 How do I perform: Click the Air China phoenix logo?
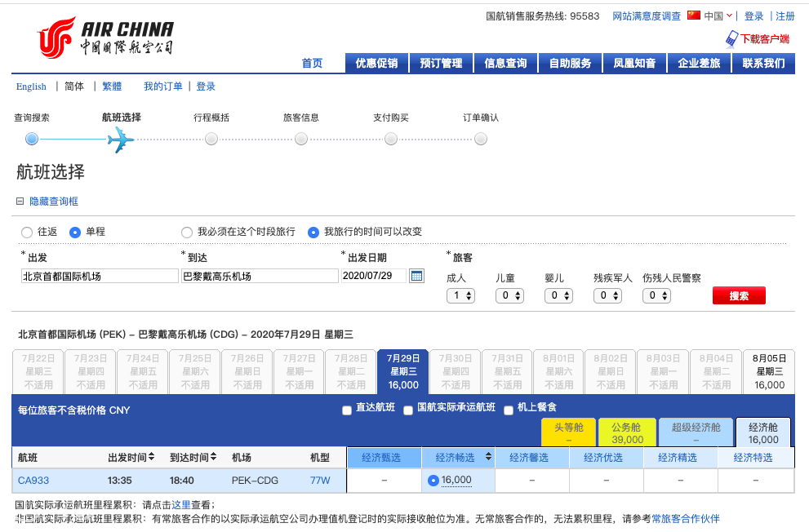tap(56, 37)
